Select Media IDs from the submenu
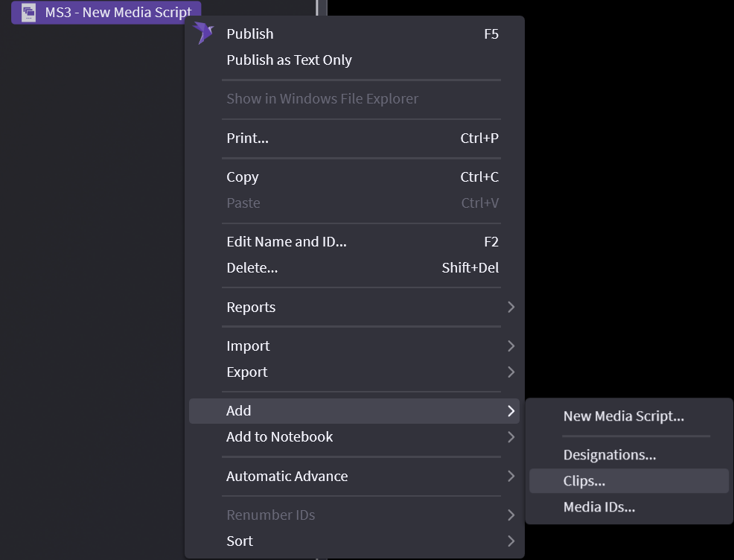This screenshot has width=734, height=560. tap(599, 508)
